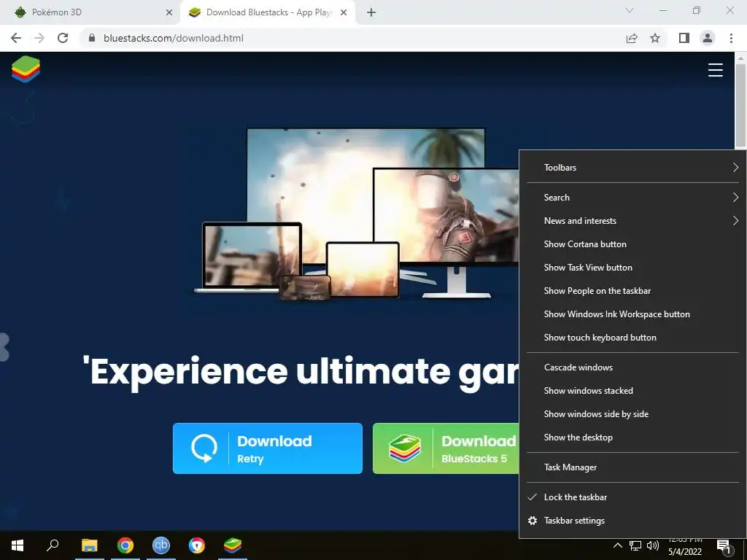Choose Cascade windows

click(632, 367)
